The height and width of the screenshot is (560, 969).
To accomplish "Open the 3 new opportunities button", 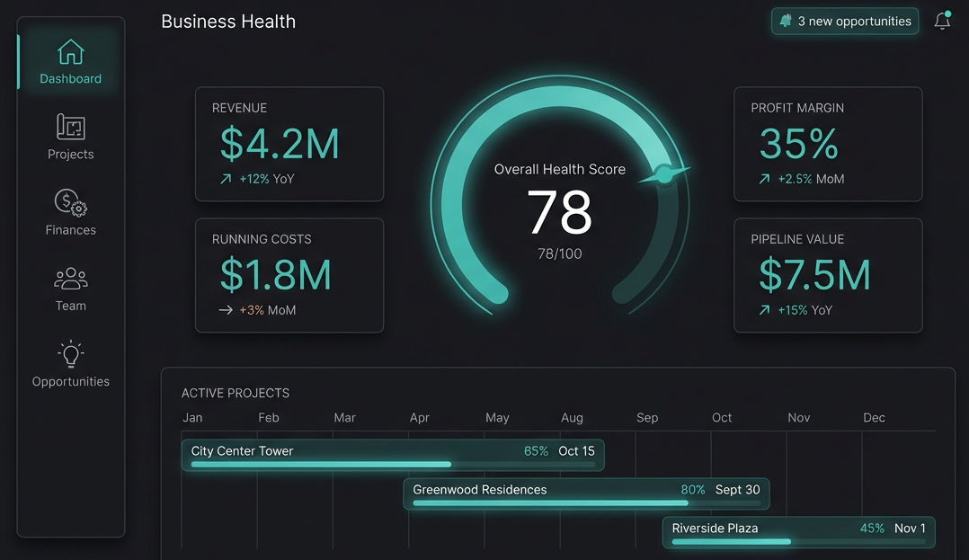I will [845, 22].
